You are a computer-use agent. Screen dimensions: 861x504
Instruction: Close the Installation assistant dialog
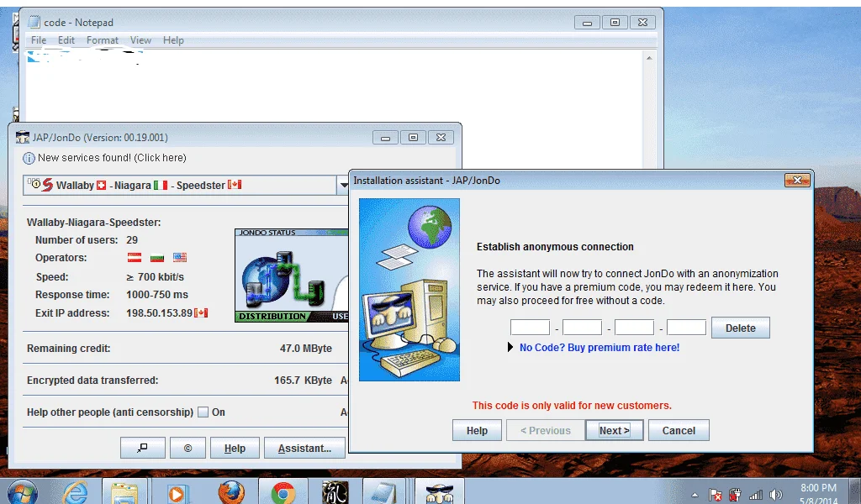click(797, 180)
